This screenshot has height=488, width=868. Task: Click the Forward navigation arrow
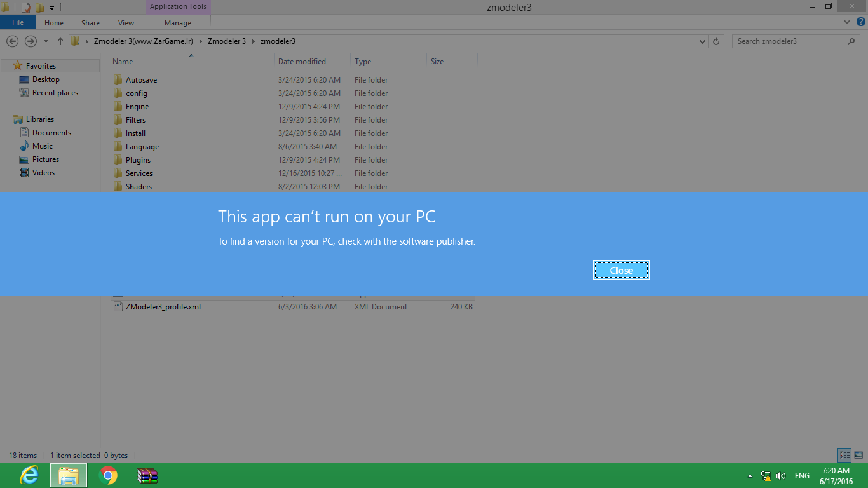[x=31, y=41]
